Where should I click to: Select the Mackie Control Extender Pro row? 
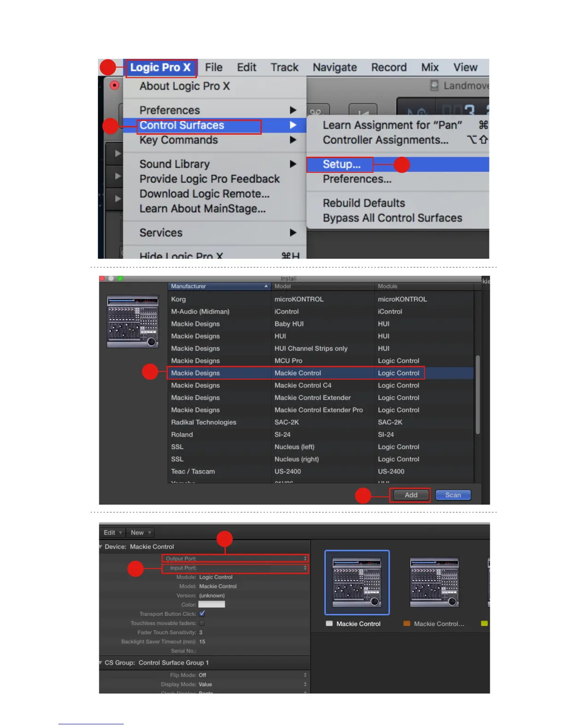tap(321, 410)
